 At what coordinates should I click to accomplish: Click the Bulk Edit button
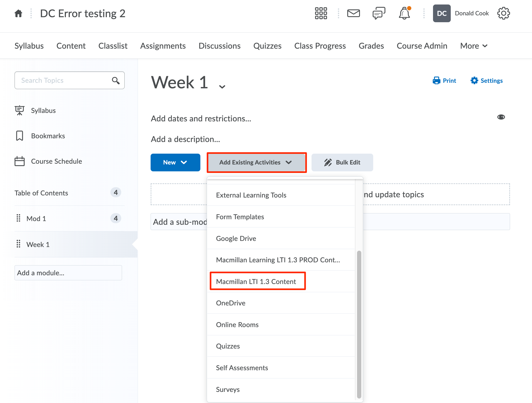(342, 162)
